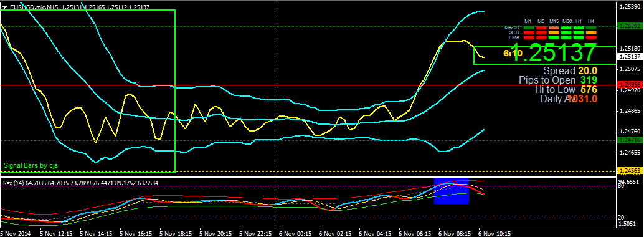This screenshot has height=237, width=644.
Task: Click the H4 EMA red signal bar
Action: [x=592, y=37]
